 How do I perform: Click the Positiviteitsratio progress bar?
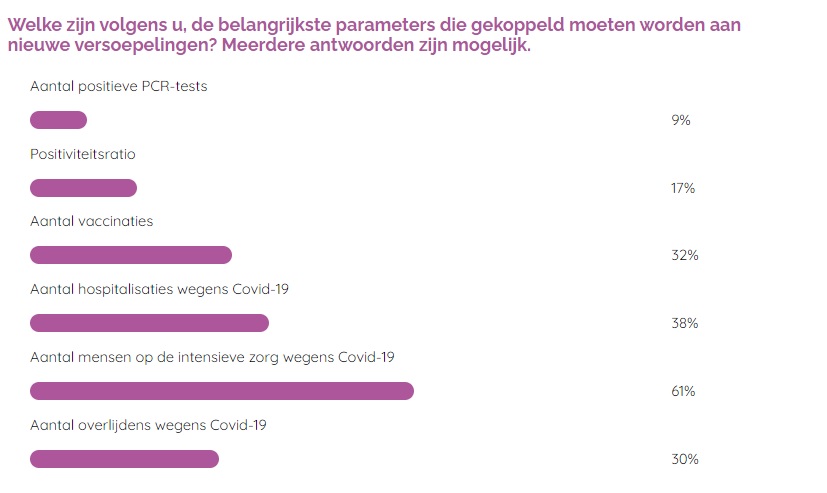coord(84,188)
